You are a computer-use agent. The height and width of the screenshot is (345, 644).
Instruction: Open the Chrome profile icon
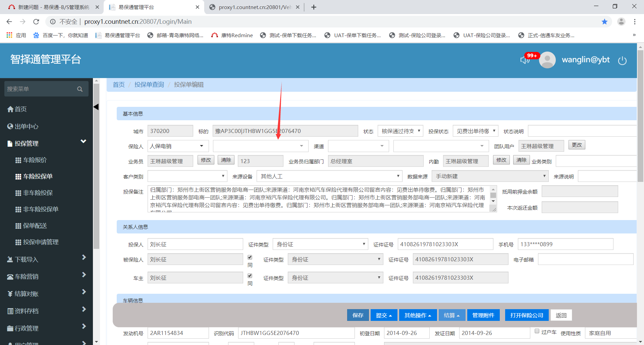coord(621,22)
